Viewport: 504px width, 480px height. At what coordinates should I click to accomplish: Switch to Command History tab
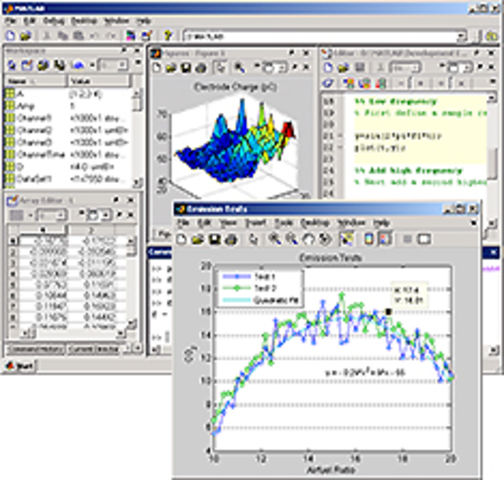point(35,349)
